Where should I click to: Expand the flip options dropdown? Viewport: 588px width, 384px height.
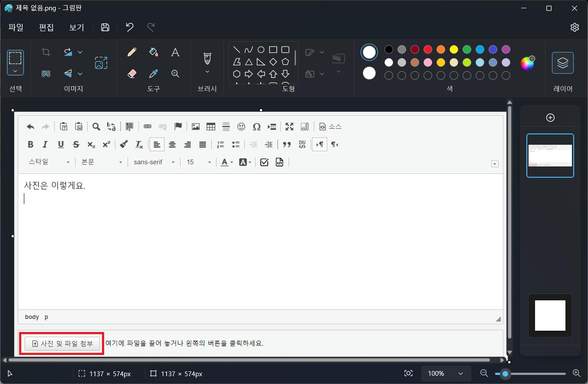pos(80,74)
